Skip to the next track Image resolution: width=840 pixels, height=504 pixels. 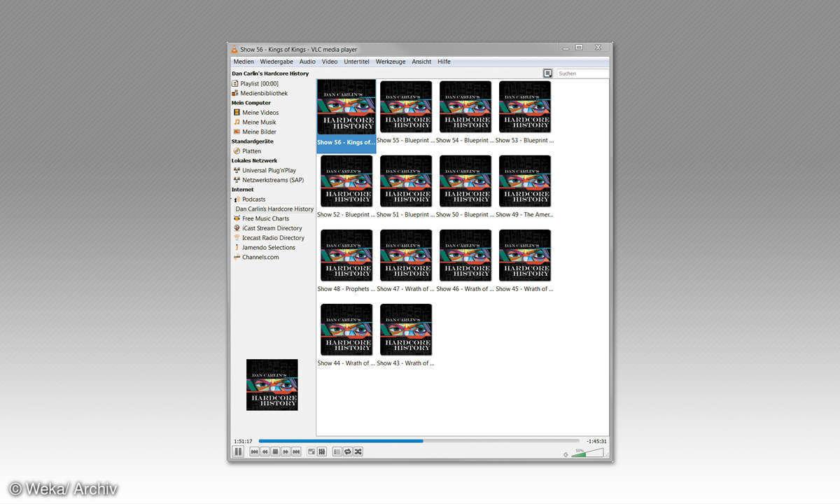coord(296,452)
